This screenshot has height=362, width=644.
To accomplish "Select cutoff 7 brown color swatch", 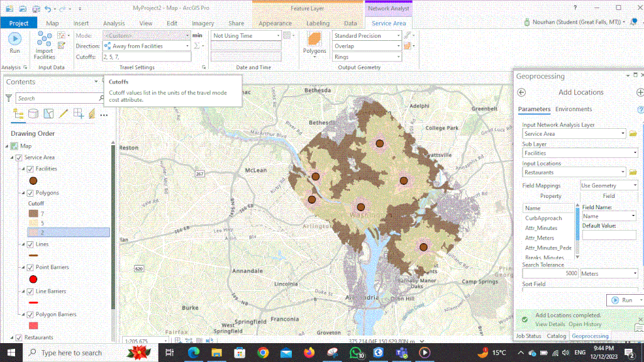I will point(33,214).
